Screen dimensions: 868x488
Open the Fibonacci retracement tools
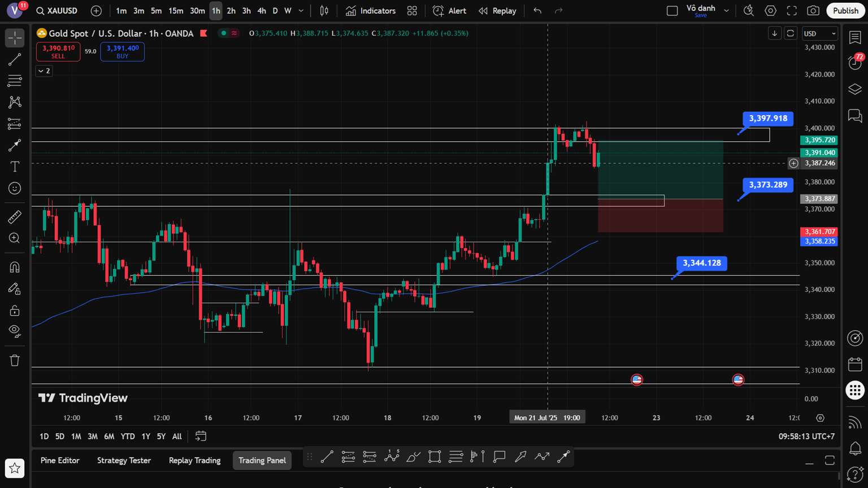coord(15,81)
